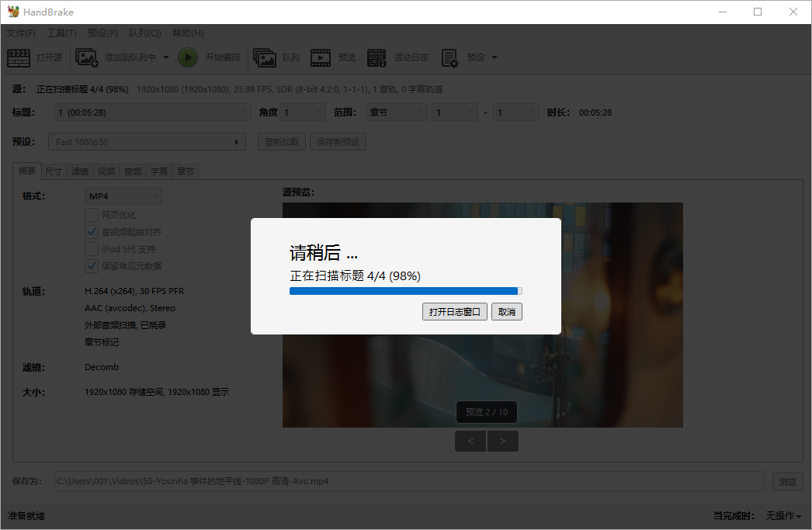This screenshot has width=812, height=530.
Task: Click the 请稍后 ... dialog heading
Action: (x=324, y=253)
